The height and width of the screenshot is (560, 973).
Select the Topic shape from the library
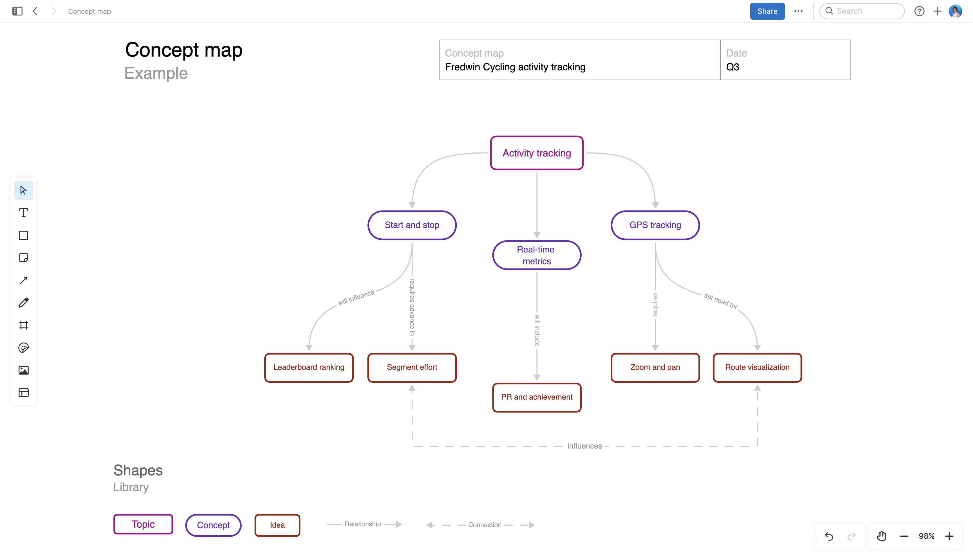pos(143,524)
